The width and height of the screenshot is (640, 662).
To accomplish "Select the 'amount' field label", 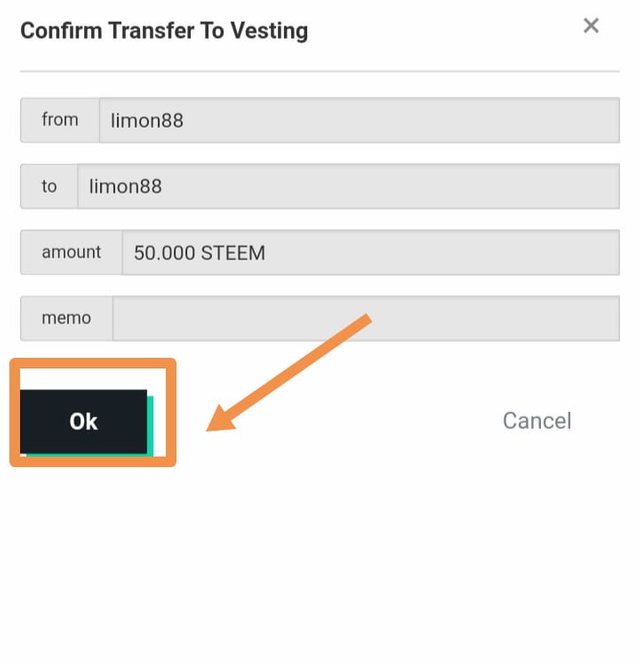I will 71,252.
